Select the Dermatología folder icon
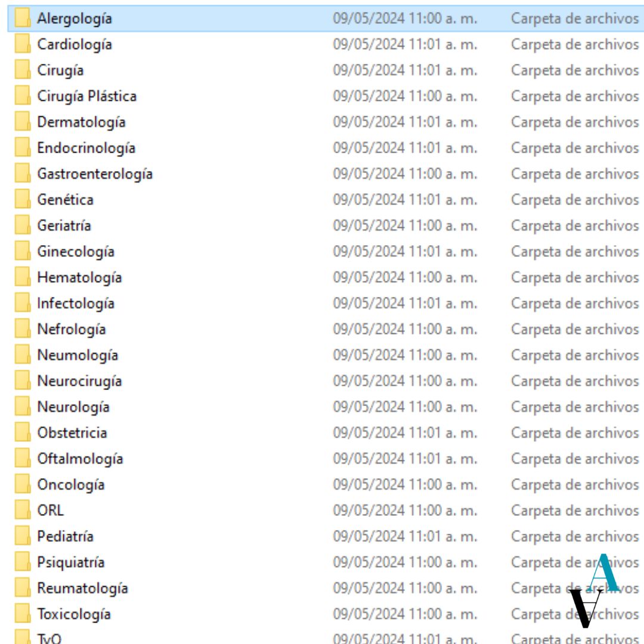This screenshot has height=644, width=644. (x=23, y=122)
